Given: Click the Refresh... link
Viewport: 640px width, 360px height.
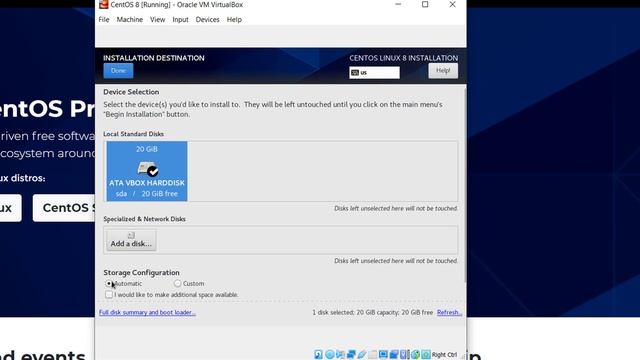Looking at the screenshot, I should pos(449,312).
